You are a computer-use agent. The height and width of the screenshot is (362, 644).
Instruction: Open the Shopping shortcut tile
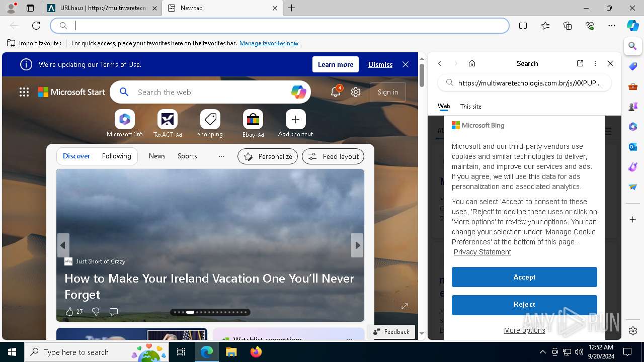point(210,123)
